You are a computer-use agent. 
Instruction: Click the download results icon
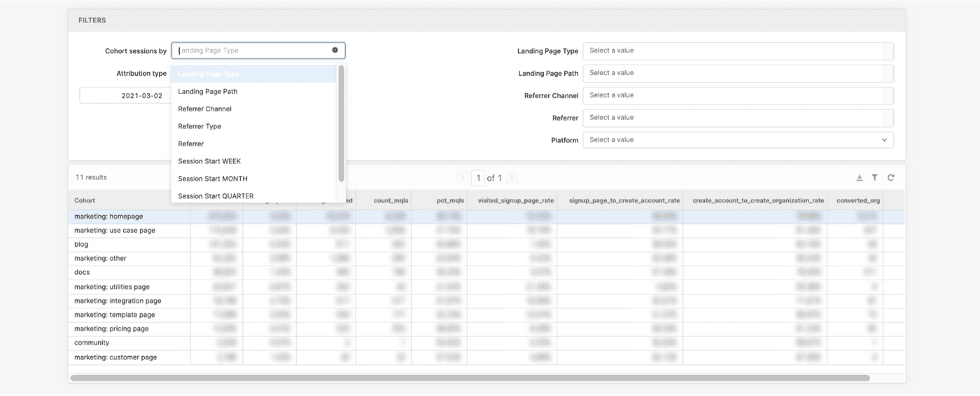pyautogui.click(x=860, y=178)
